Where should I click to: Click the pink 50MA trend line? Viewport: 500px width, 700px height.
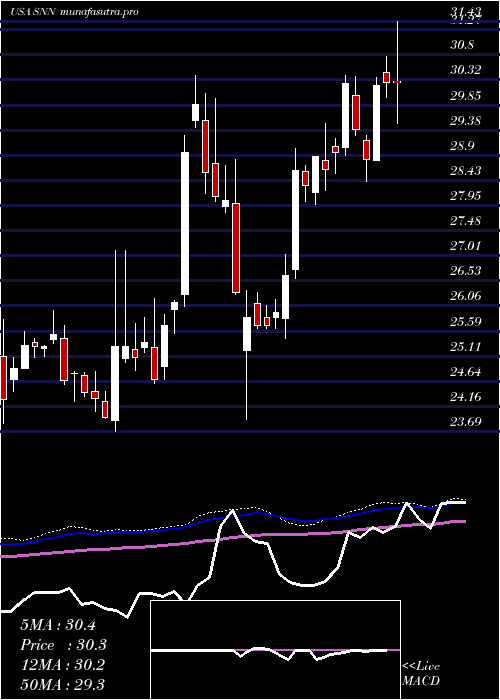click(233, 538)
